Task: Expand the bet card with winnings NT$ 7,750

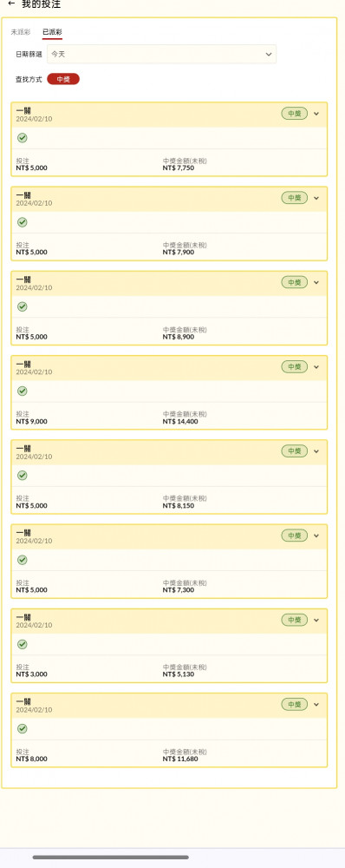Action: click(x=316, y=114)
